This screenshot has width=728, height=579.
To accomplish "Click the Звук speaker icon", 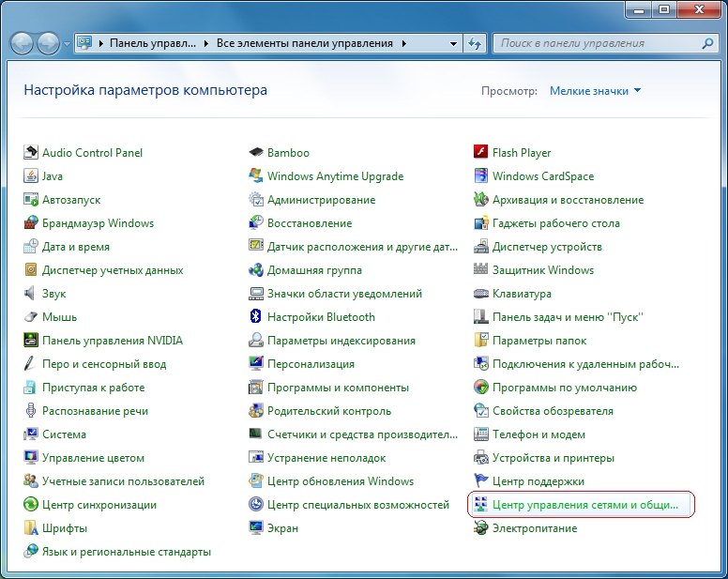I will (x=31, y=294).
